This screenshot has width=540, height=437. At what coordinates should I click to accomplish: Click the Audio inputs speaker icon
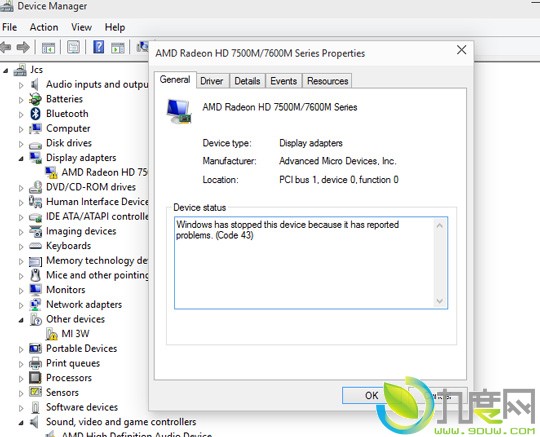point(34,84)
